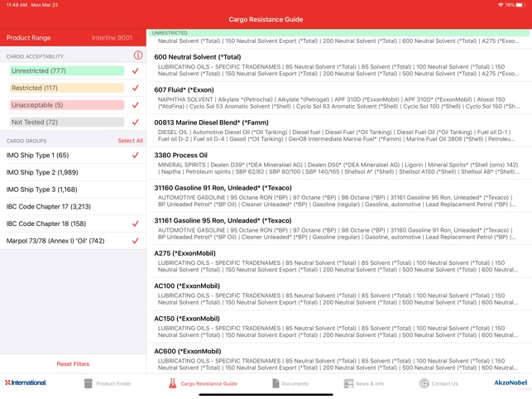Open cargo AC150 (*ExxonMobil)
This screenshot has width=532, height=399.
pos(339,326)
